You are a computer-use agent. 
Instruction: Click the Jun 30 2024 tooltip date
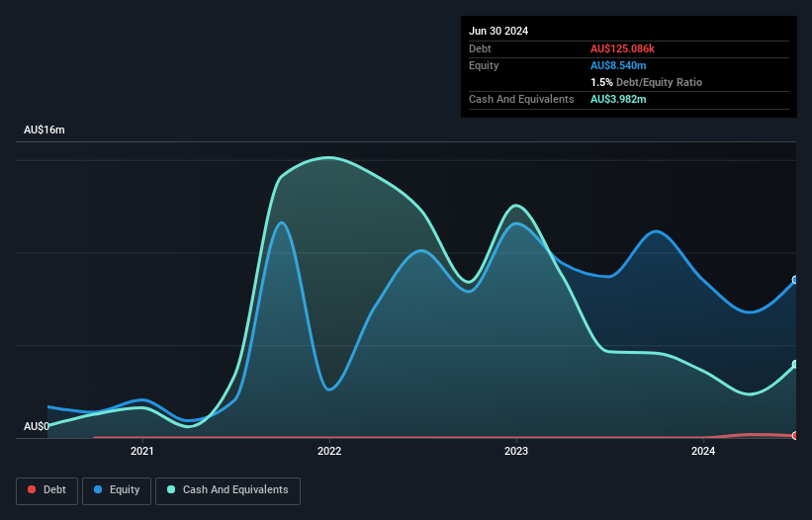(498, 31)
